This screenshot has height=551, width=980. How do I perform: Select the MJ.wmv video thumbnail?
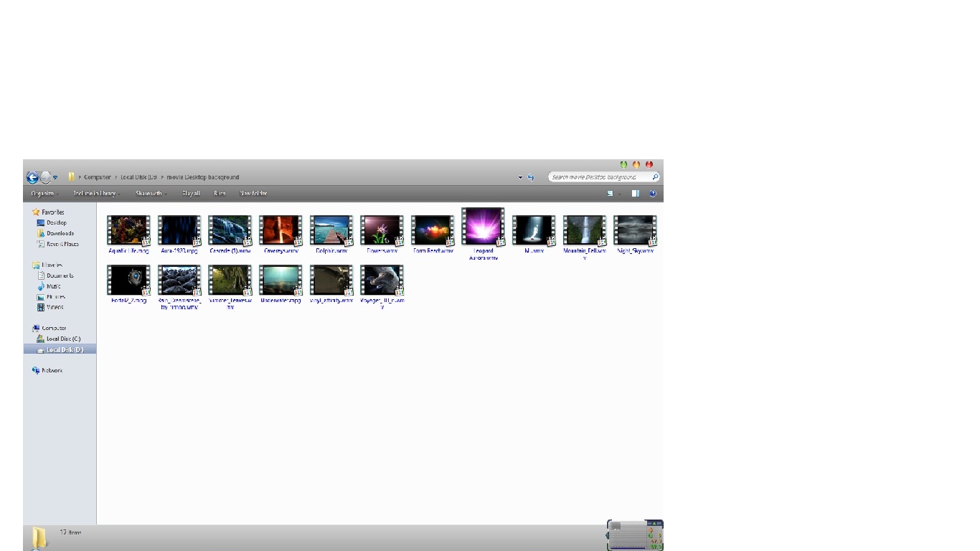click(534, 235)
